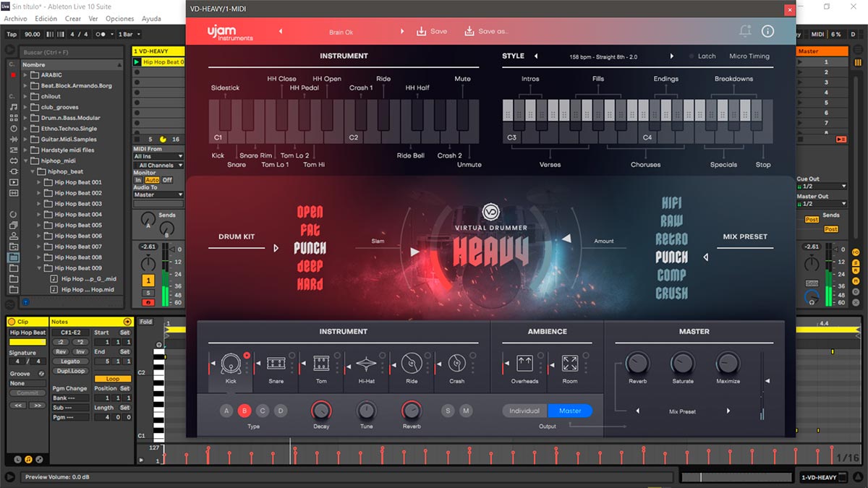
Task: Open Sounds category in Ableton browser sidebar
Action: pos(13,106)
